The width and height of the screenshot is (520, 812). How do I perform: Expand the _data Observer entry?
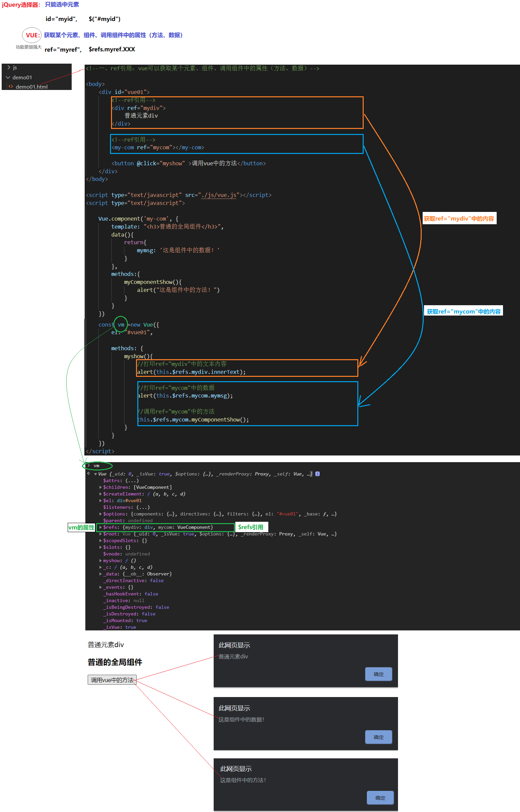click(101, 574)
